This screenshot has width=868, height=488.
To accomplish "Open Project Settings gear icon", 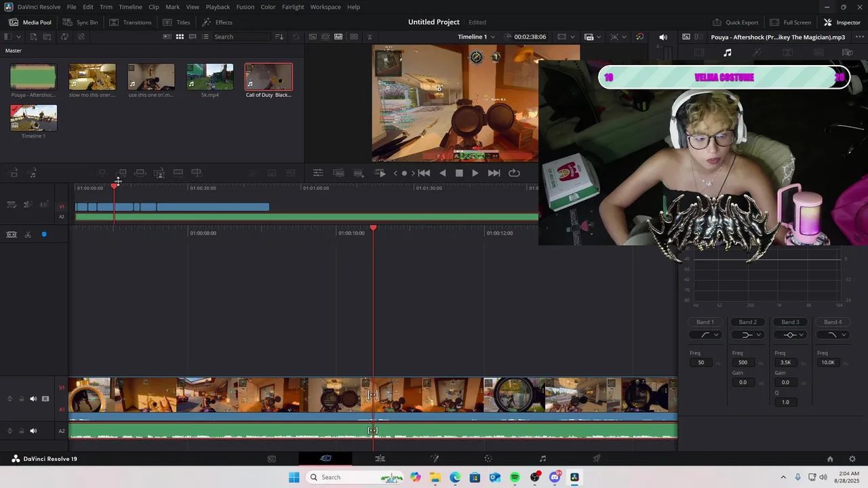I will [852, 459].
